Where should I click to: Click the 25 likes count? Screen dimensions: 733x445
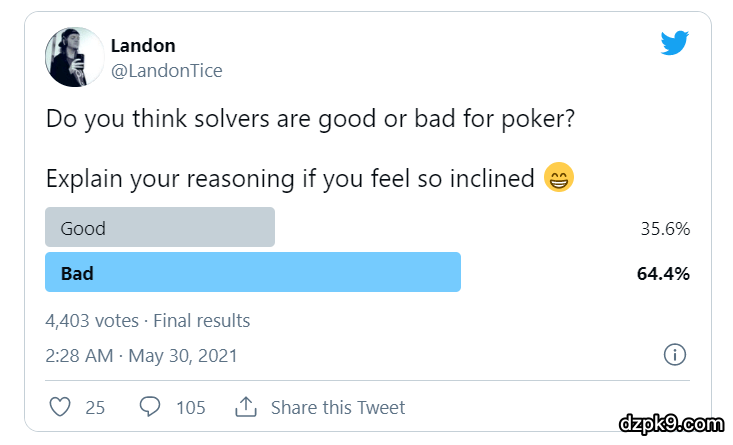pos(95,407)
